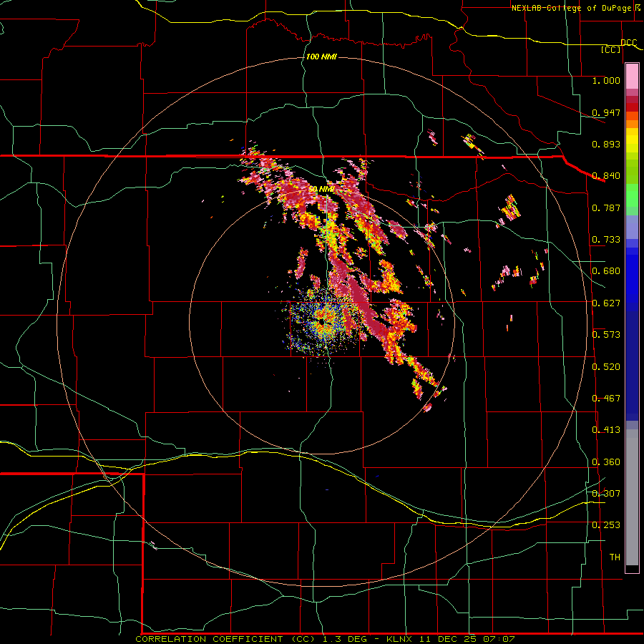The image size is (644, 644).
Task: Select the 0.893 scale value
Action: 606,144
